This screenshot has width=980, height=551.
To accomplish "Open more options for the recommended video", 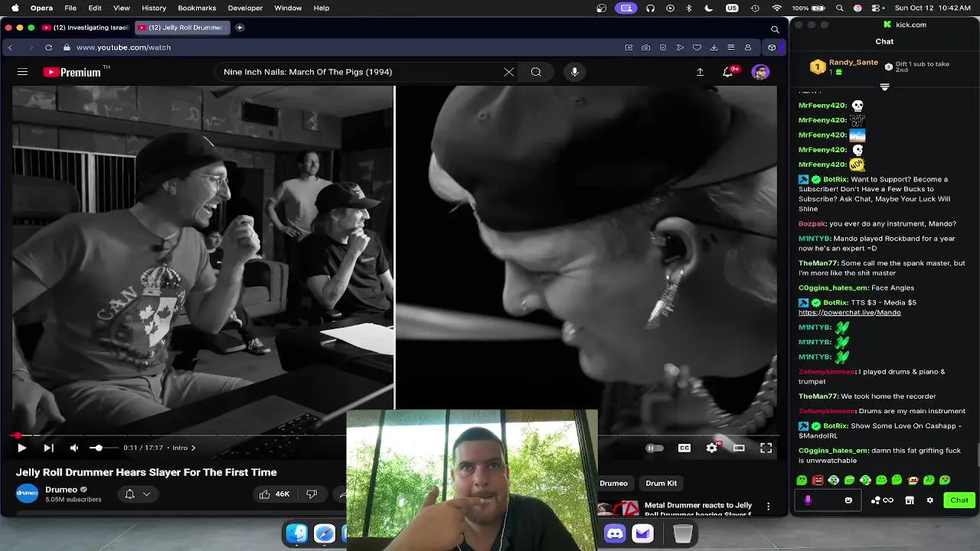I will (x=768, y=506).
